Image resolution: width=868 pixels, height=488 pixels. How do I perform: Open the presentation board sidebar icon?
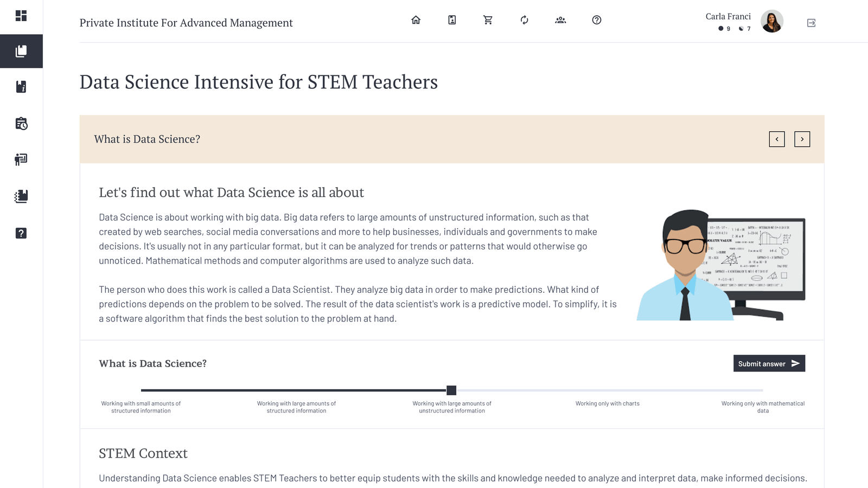[21, 159]
